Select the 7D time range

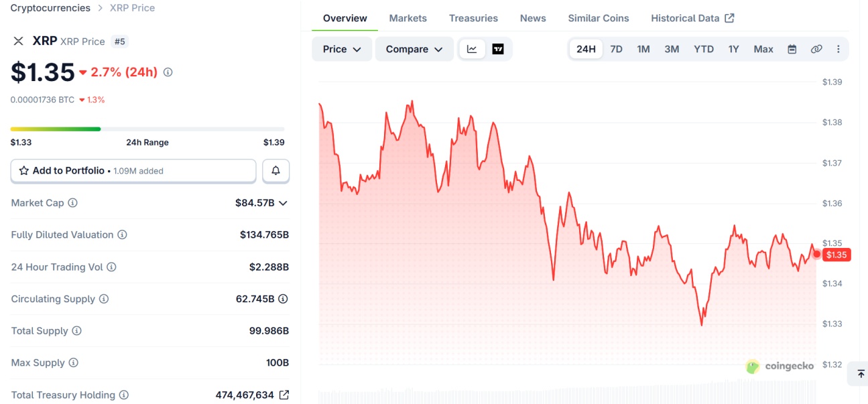[616, 49]
